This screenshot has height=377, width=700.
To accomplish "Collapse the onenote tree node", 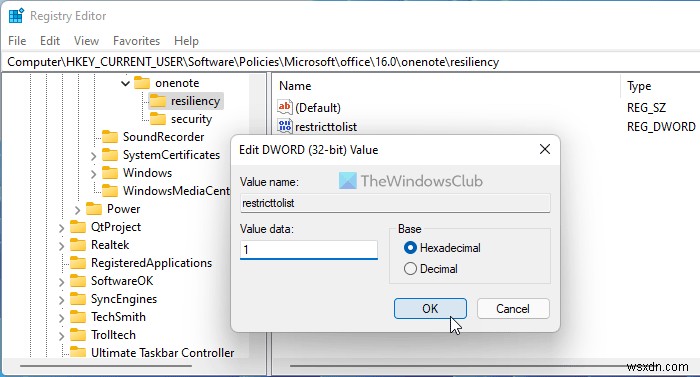I will tap(125, 83).
